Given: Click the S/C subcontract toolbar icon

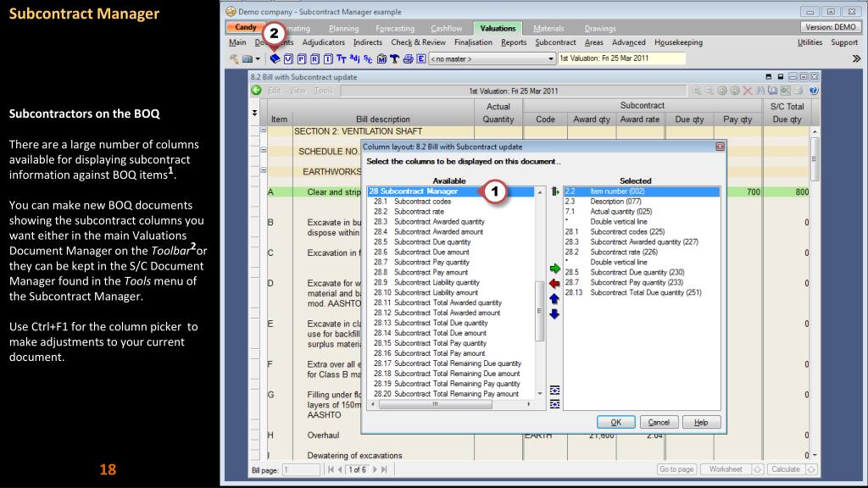Looking at the screenshot, I should point(368,58).
